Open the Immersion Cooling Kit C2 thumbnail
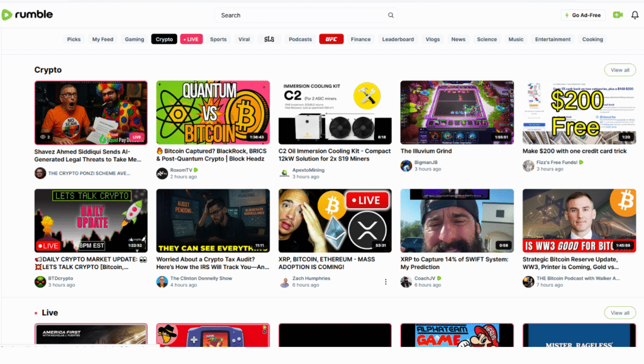Image resolution: width=644 pixels, height=364 pixels. [x=335, y=113]
